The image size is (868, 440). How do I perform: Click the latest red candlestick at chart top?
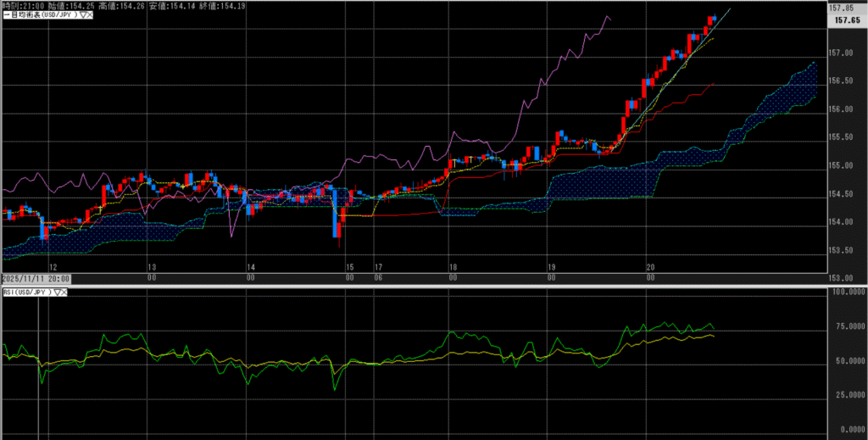coord(711,19)
